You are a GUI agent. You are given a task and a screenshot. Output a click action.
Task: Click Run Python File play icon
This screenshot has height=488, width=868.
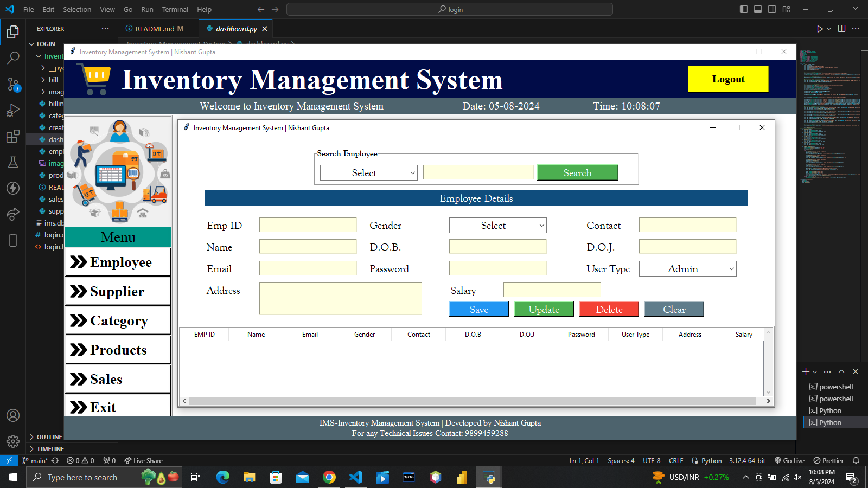pos(820,29)
